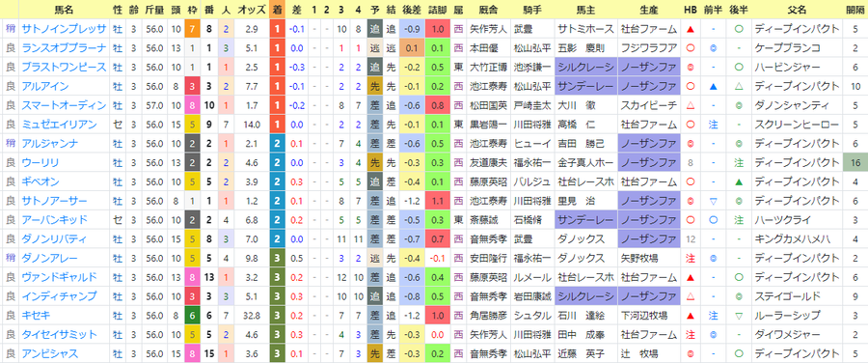Click owner cell 金子真人ホー

(x=585, y=163)
